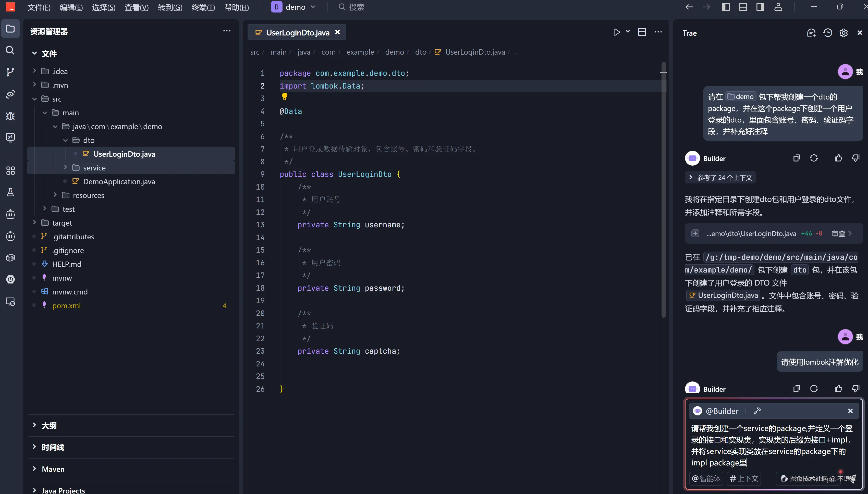Viewport: 868px width, 494px height.
Task: Expand the 参考了 24 个上下文 disclosure
Action: tap(720, 177)
